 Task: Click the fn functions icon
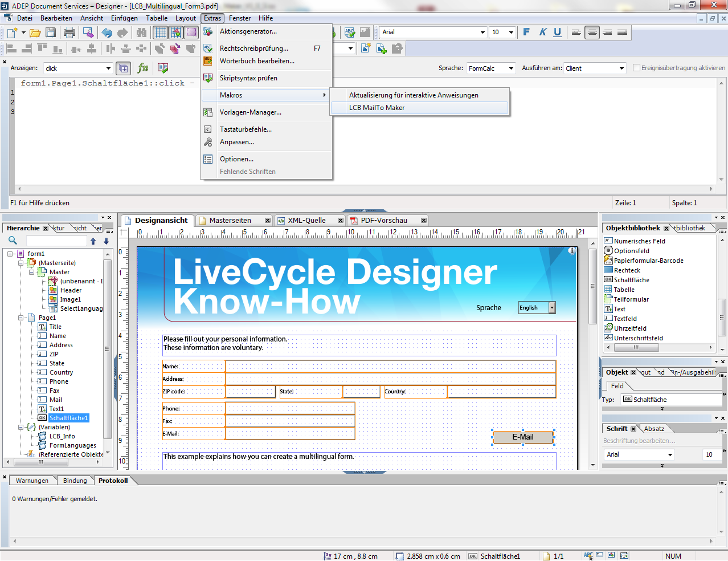[x=143, y=68]
